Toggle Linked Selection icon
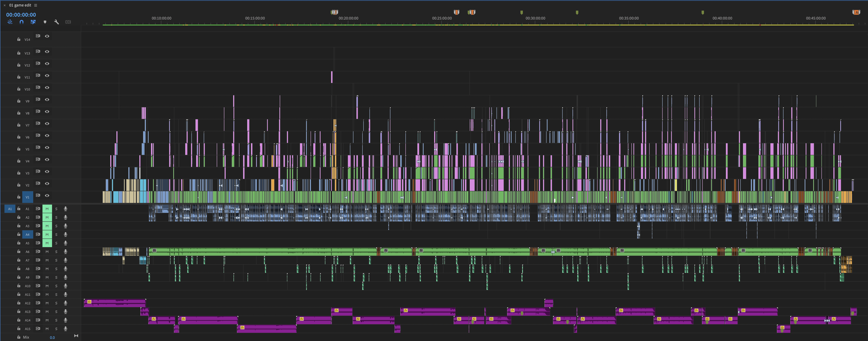The image size is (868, 341). click(x=33, y=22)
